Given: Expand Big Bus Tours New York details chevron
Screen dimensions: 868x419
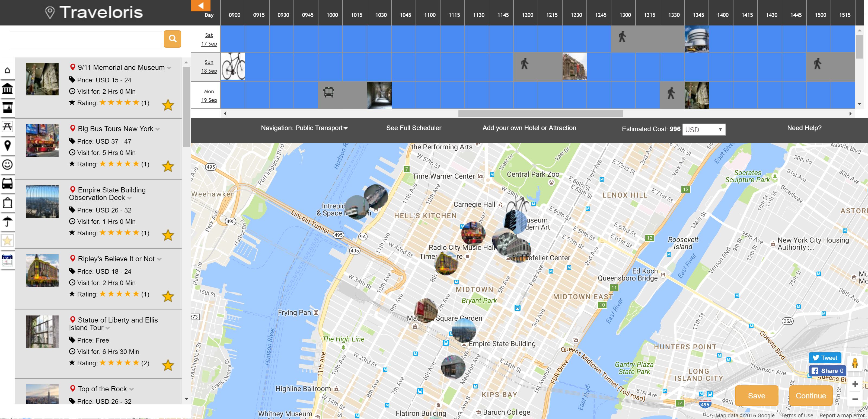Looking at the screenshot, I should pyautogui.click(x=158, y=129).
